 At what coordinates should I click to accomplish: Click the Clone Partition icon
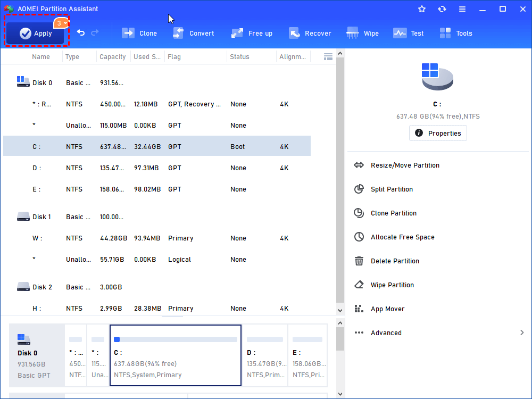pos(359,213)
